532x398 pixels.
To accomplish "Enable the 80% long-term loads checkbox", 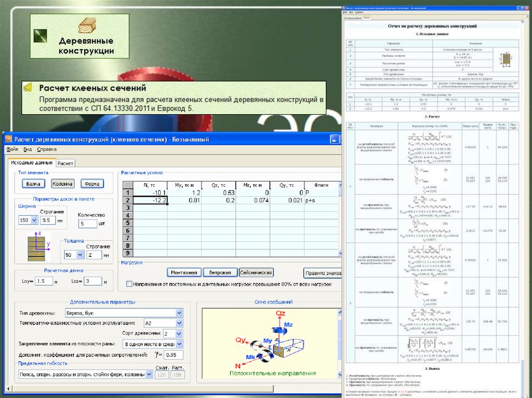I will pyautogui.click(x=129, y=284).
